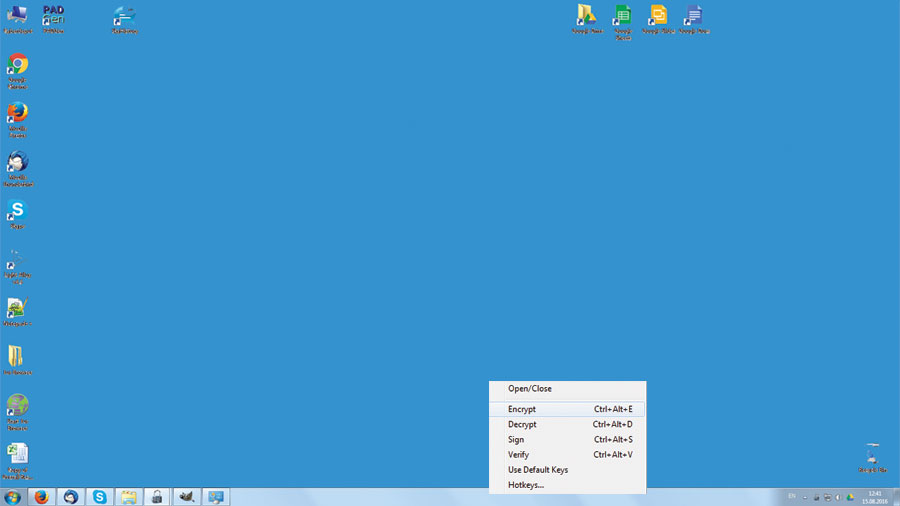
Task: Open the monitor icon app in taskbar
Action: (x=216, y=497)
